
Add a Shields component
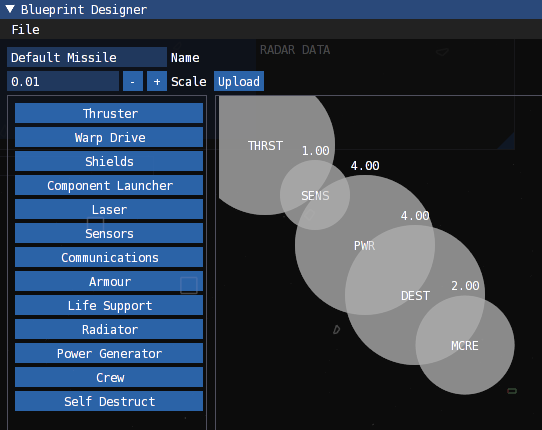109,161
